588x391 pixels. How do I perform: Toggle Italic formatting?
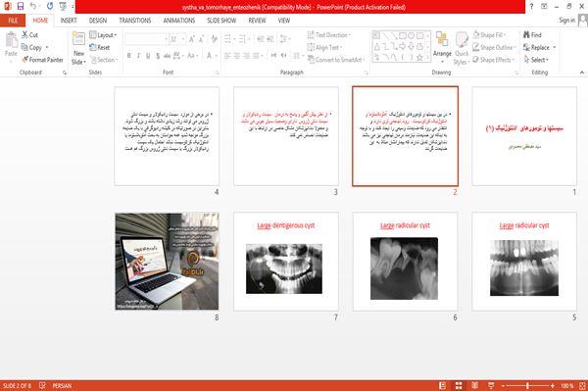pos(138,56)
